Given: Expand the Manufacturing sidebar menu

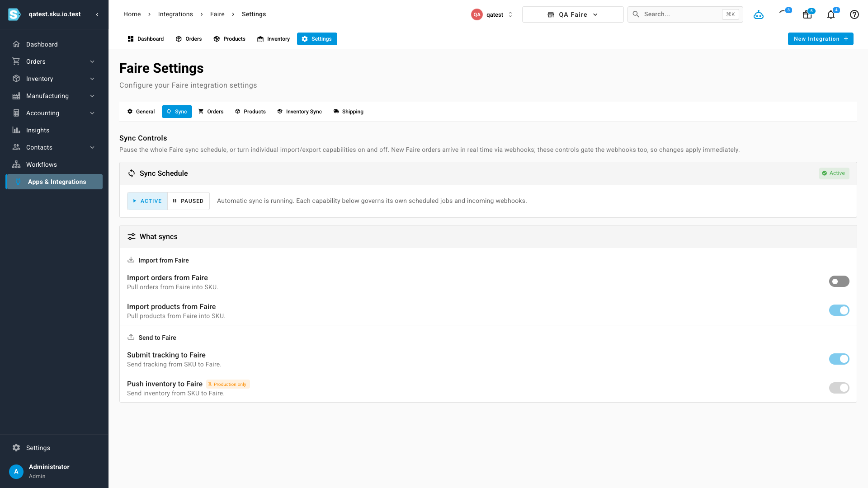Looking at the screenshot, I should 92,96.
